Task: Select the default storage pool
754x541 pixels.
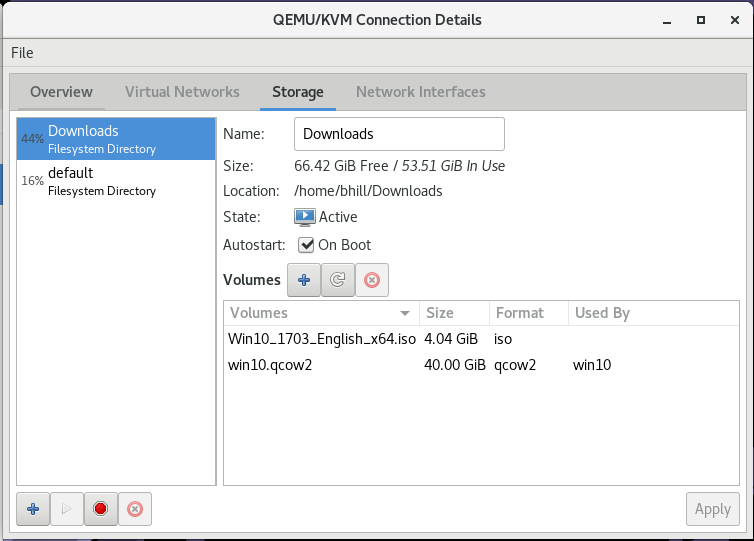Action: (x=116, y=181)
